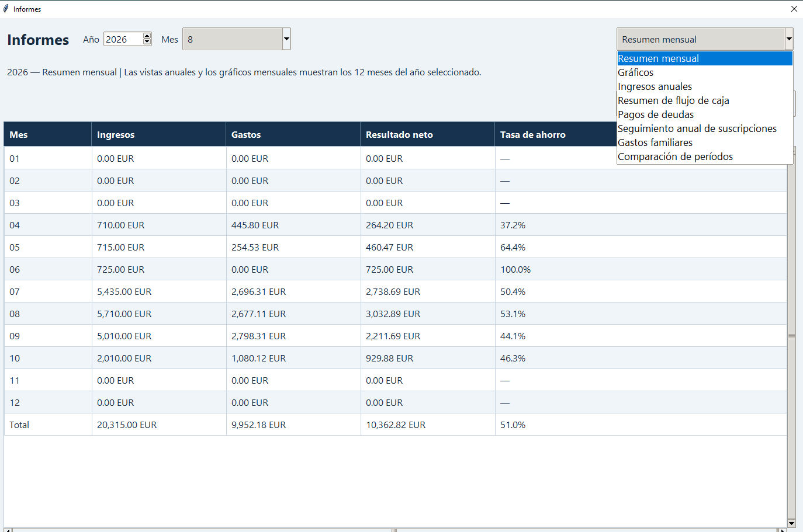
Task: Pick Pagos de deudas from the list
Action: pyautogui.click(x=704, y=114)
